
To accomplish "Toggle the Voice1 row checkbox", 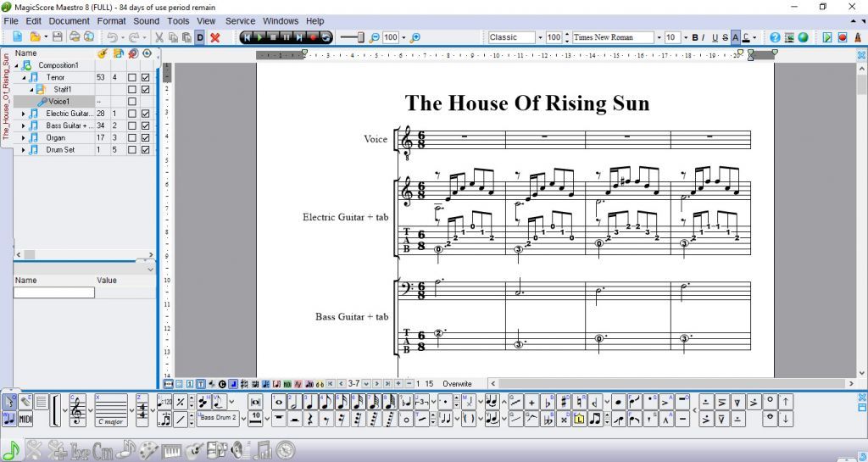I will [131, 101].
